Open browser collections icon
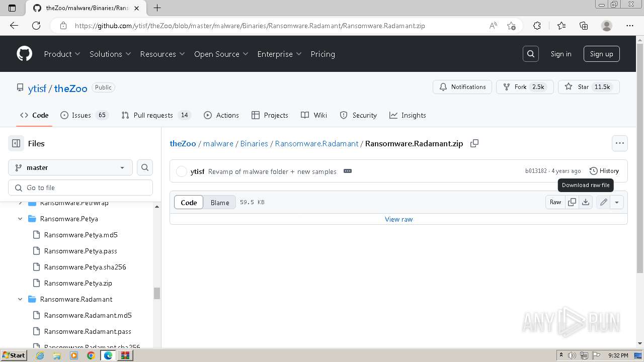The height and width of the screenshot is (362, 644). point(584,26)
